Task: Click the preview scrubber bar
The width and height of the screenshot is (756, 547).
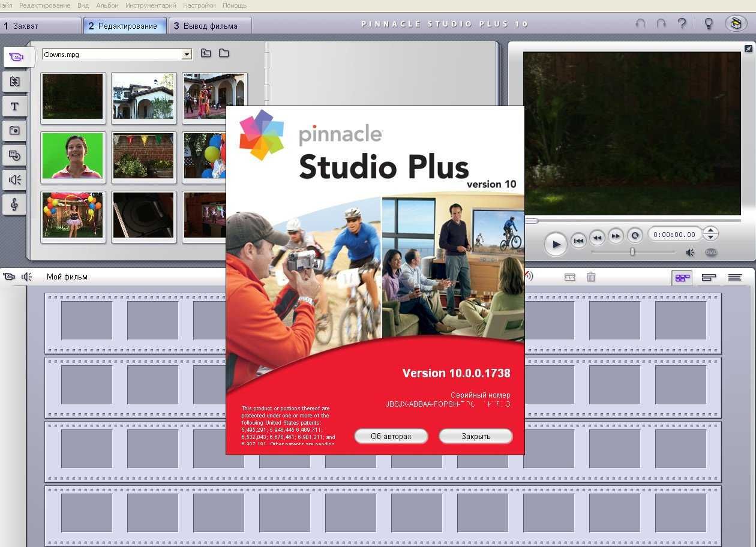Action: pos(632,221)
